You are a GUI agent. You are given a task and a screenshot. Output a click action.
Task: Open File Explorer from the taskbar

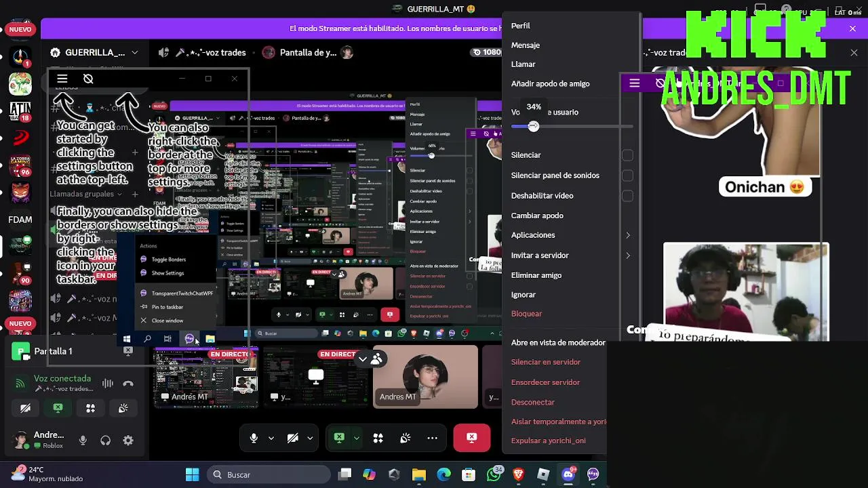point(419,474)
